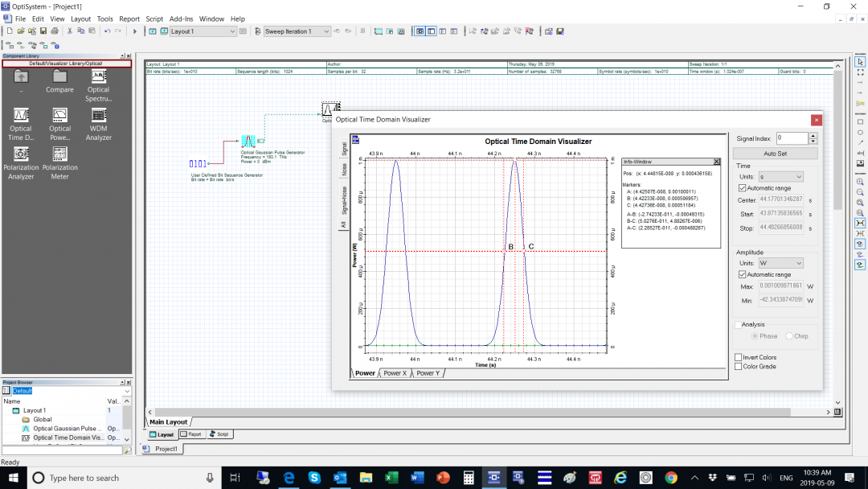Image resolution: width=868 pixels, height=489 pixels.
Task: Select the Optical Spectrum Analyzer component
Action: click(99, 77)
